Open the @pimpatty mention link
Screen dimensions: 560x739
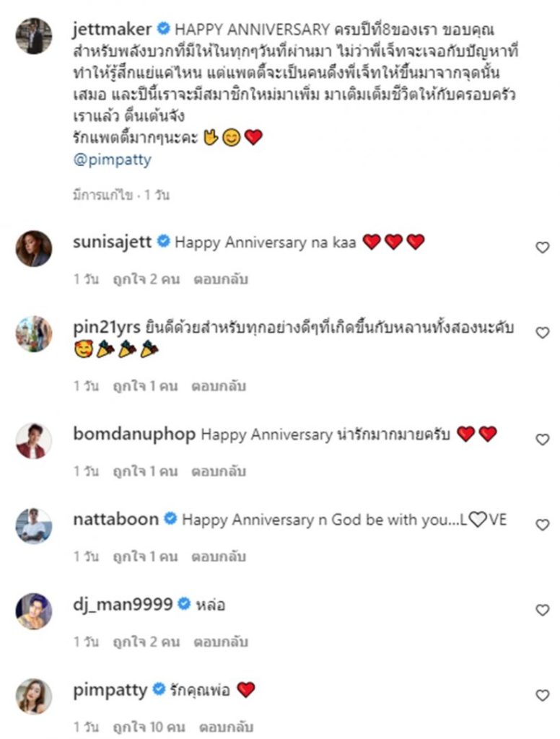tap(113, 159)
